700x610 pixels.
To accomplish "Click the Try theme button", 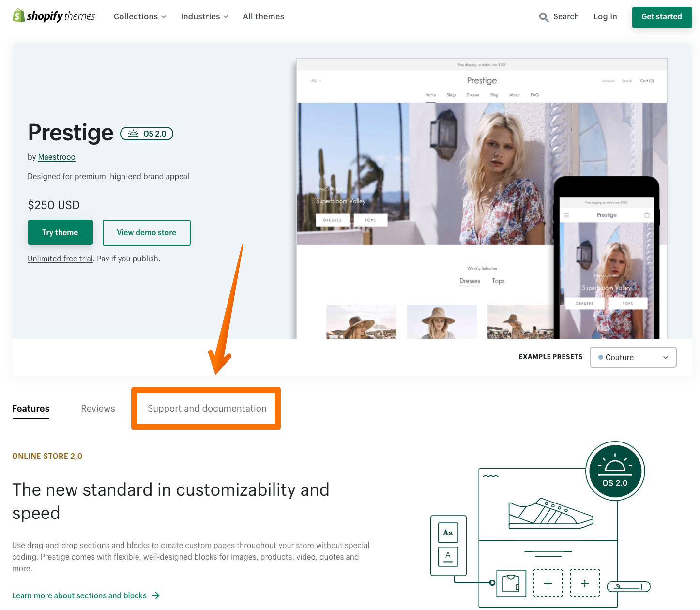I will pyautogui.click(x=60, y=233).
